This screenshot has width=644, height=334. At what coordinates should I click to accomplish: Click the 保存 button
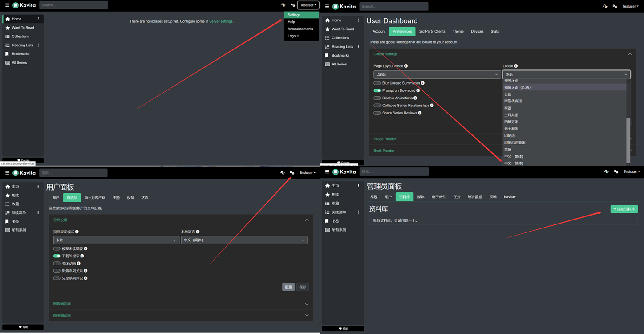[303, 287]
